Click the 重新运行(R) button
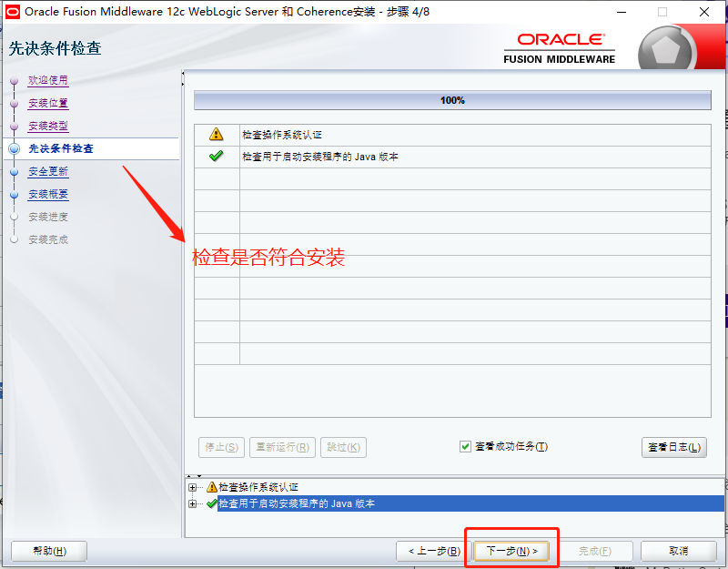728x569 pixels. [282, 447]
